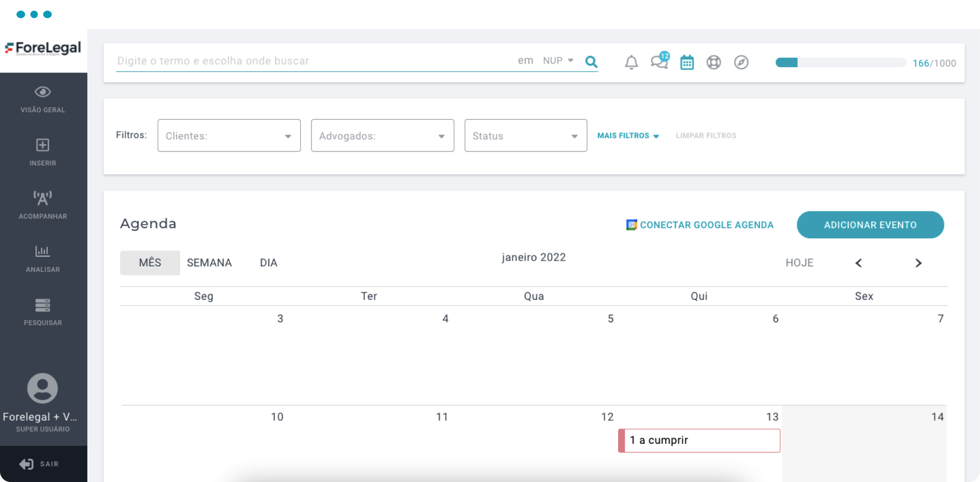Image resolution: width=980 pixels, height=482 pixels.
Task: Expand the Clientes dropdown
Action: (x=229, y=136)
